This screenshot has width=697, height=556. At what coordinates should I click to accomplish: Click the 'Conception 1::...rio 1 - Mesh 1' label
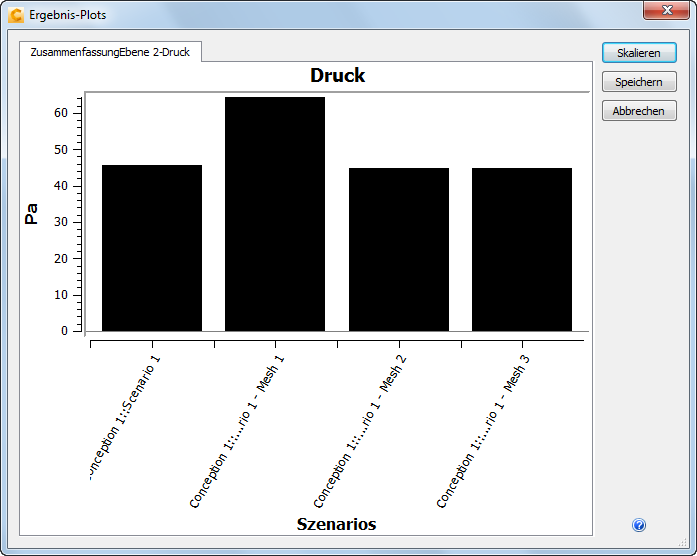(x=236, y=432)
